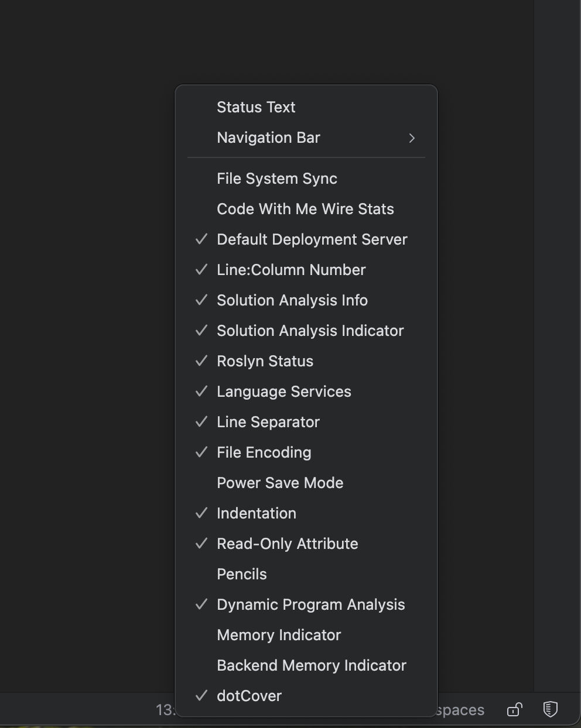Image resolution: width=581 pixels, height=728 pixels.
Task: Hide the Solution Analysis Indicator widget
Action: (x=310, y=331)
